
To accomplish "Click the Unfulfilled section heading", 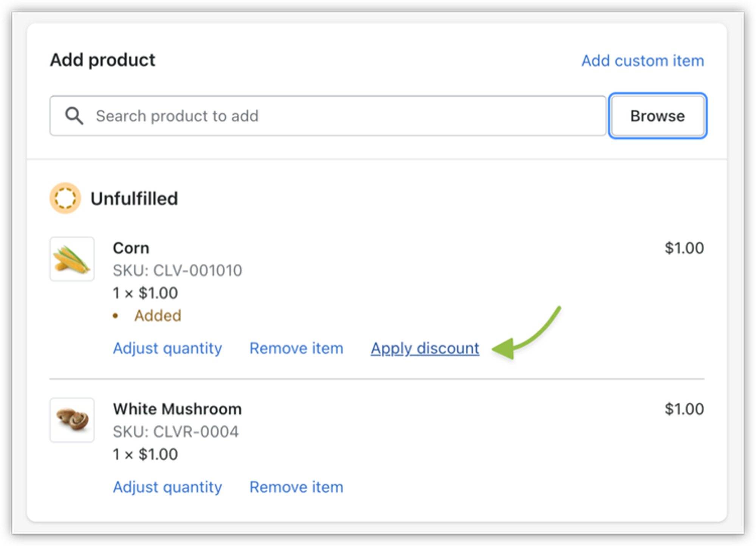I will (134, 199).
